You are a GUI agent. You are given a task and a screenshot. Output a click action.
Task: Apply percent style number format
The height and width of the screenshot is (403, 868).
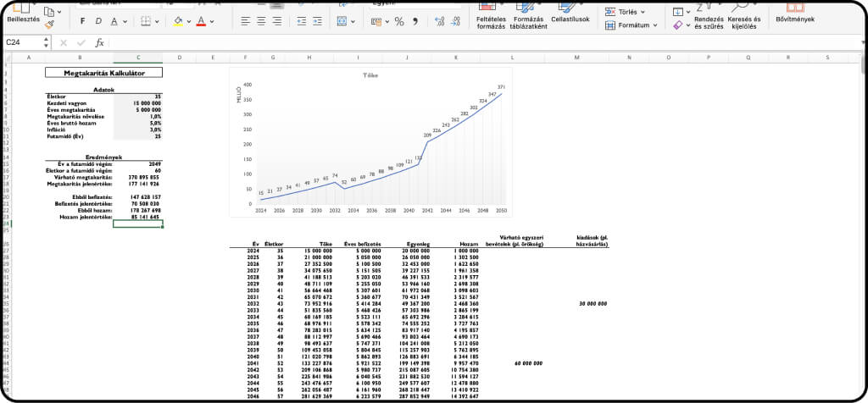tap(398, 20)
